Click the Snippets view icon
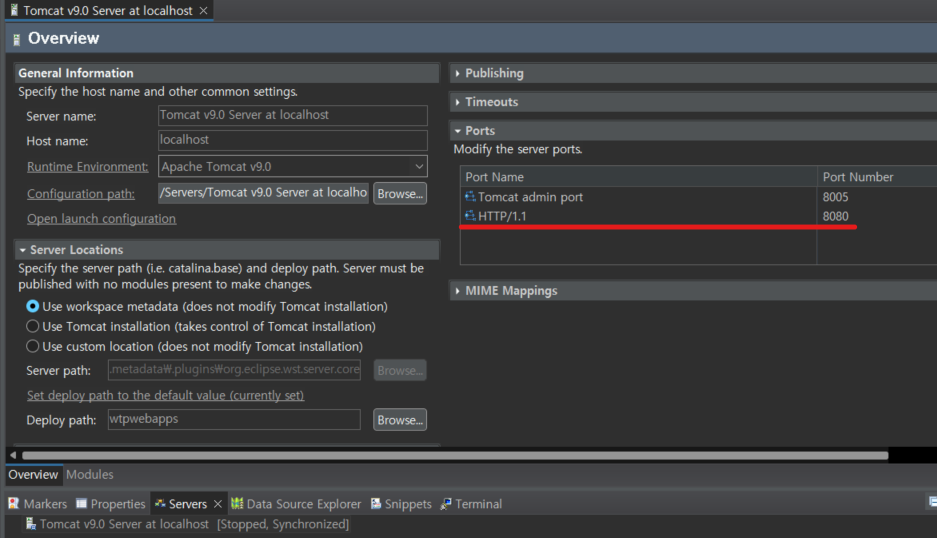 point(376,503)
